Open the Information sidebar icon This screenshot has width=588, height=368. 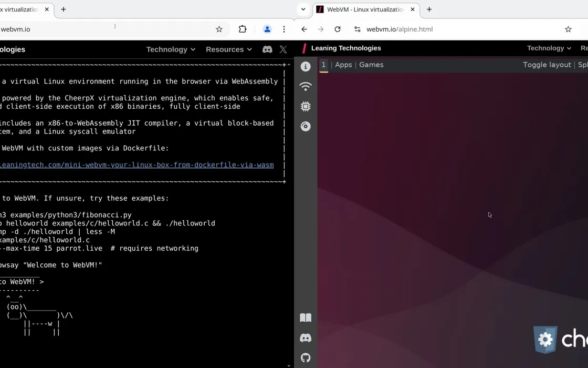(306, 66)
